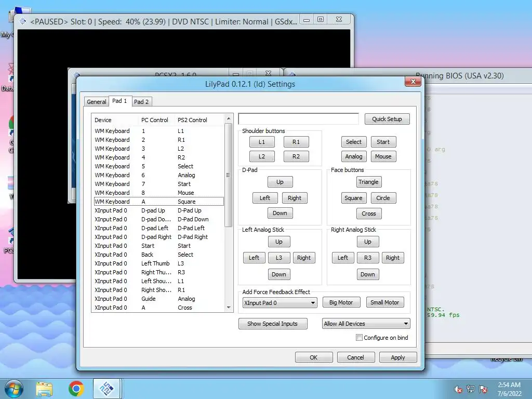Select XInput Pad 0 D-pad Up row
The width and height of the screenshot is (532, 399).
click(159, 210)
